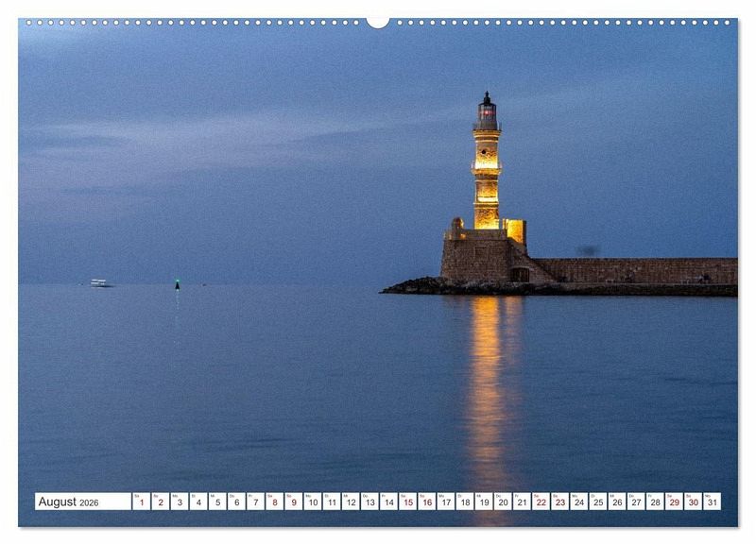The image size is (756, 545).
Task: Select day 10 in the calendar strip
Action: (313, 502)
